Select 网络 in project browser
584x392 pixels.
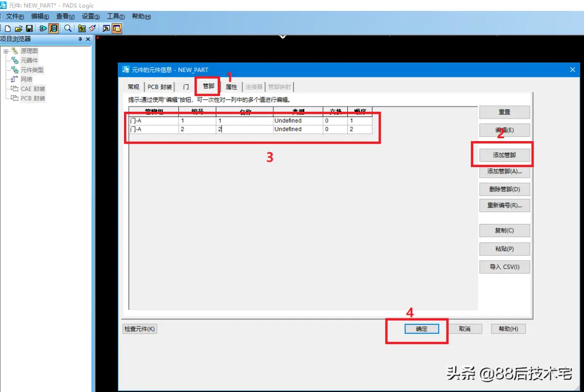click(26, 79)
